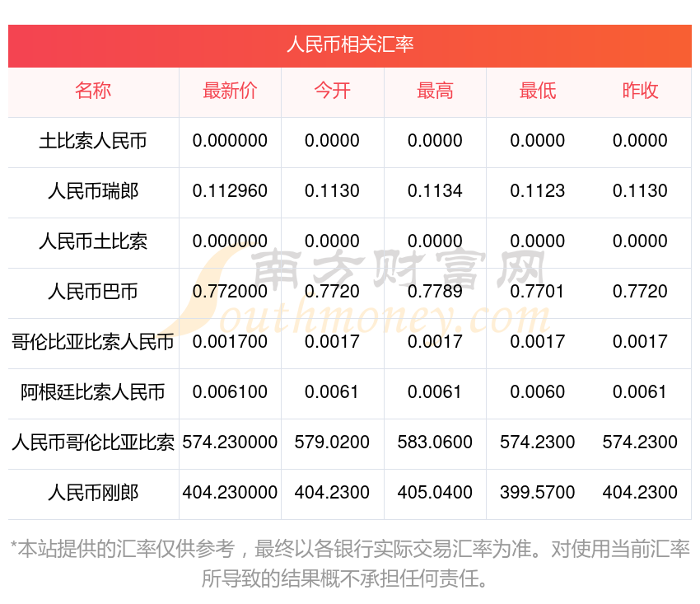Select 今开 value 0.0000 for 人民币土比索
This screenshot has width=700, height=604.
tap(332, 241)
